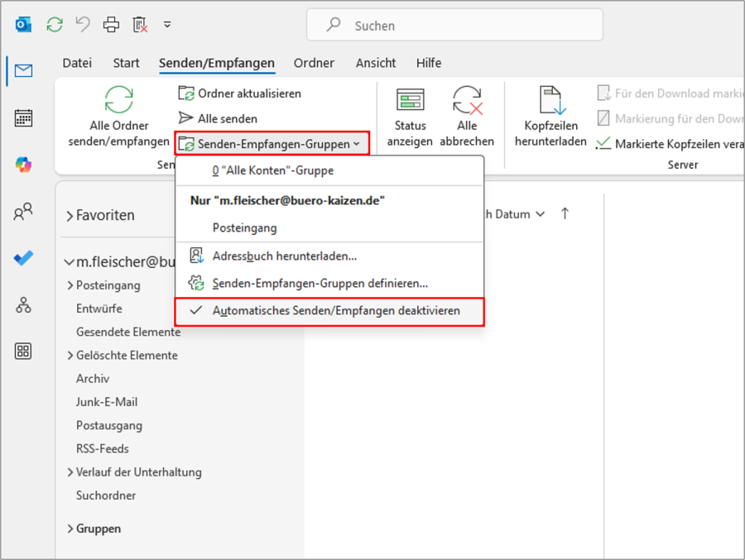Click Alle Ordner senden/empfangen
745x560 pixels.
[118, 114]
